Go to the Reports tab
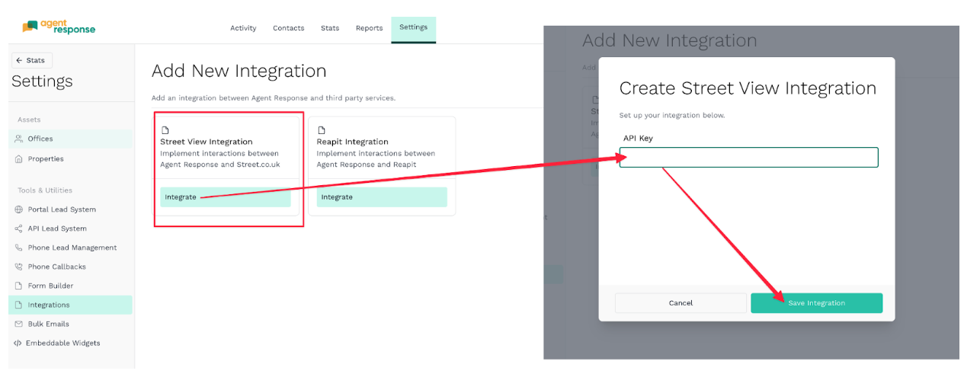 click(x=369, y=28)
